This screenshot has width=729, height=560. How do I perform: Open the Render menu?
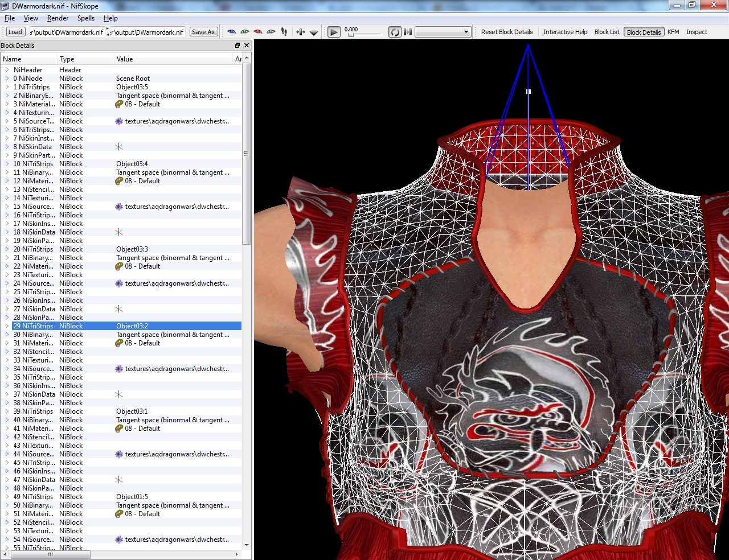(x=58, y=18)
